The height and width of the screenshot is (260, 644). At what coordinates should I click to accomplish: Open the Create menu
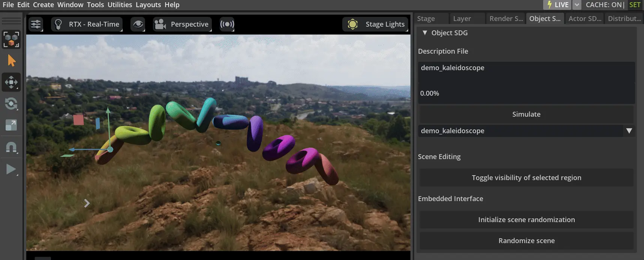point(43,5)
